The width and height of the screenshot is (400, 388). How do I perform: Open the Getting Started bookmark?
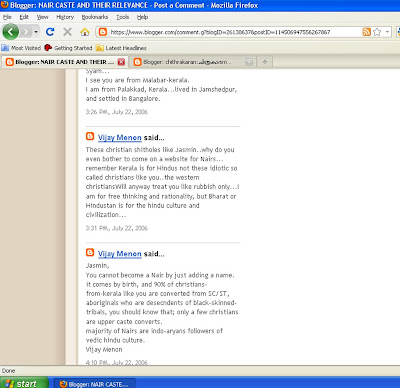68,48
